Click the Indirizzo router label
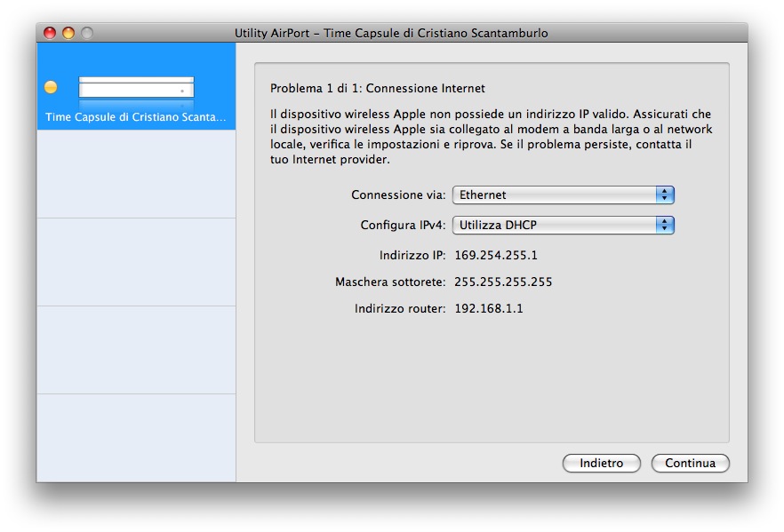The image size is (784, 532). point(399,308)
